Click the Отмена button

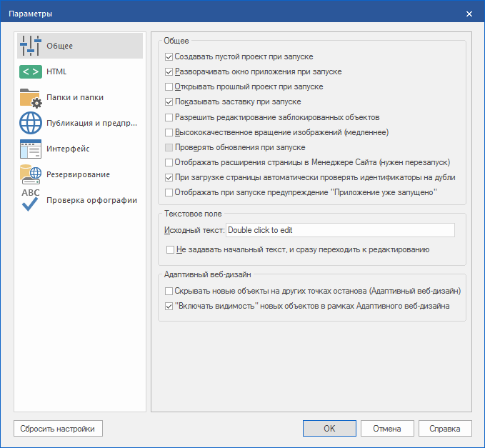pos(387,429)
